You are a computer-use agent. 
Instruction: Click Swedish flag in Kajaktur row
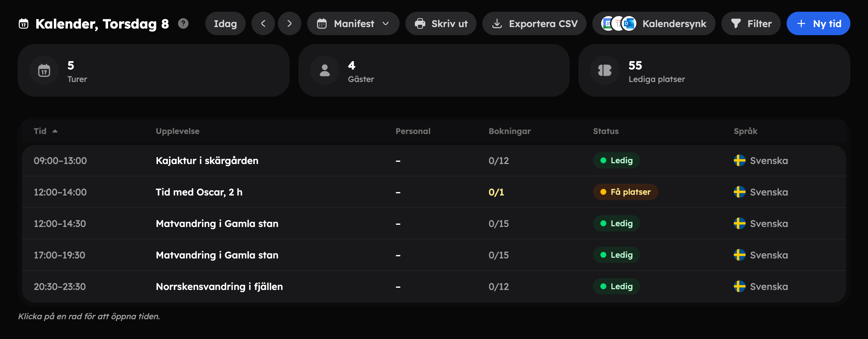click(740, 160)
